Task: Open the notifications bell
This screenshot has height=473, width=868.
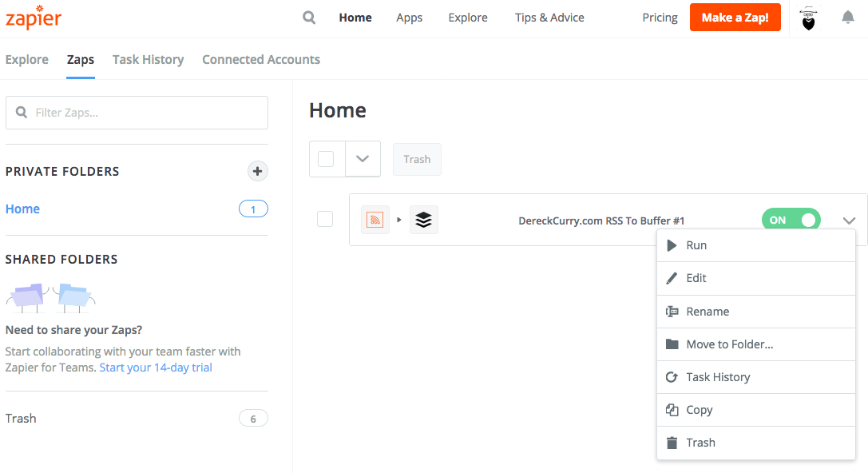Action: tap(847, 17)
